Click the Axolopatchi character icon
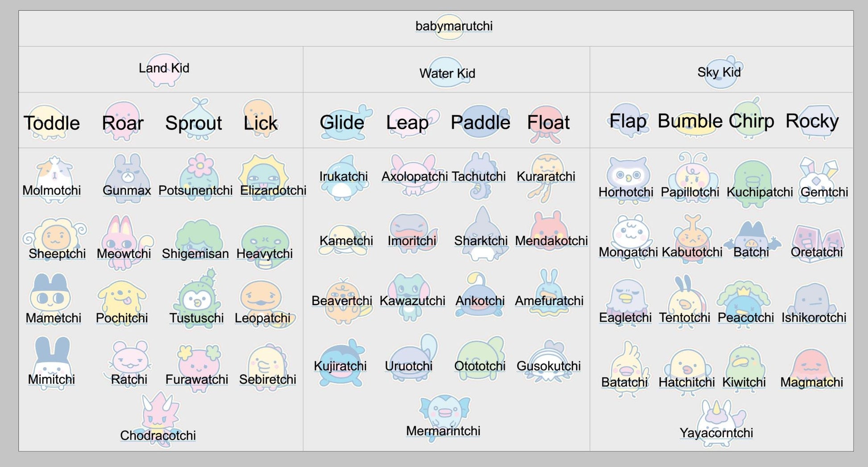The width and height of the screenshot is (868, 467). click(414, 177)
